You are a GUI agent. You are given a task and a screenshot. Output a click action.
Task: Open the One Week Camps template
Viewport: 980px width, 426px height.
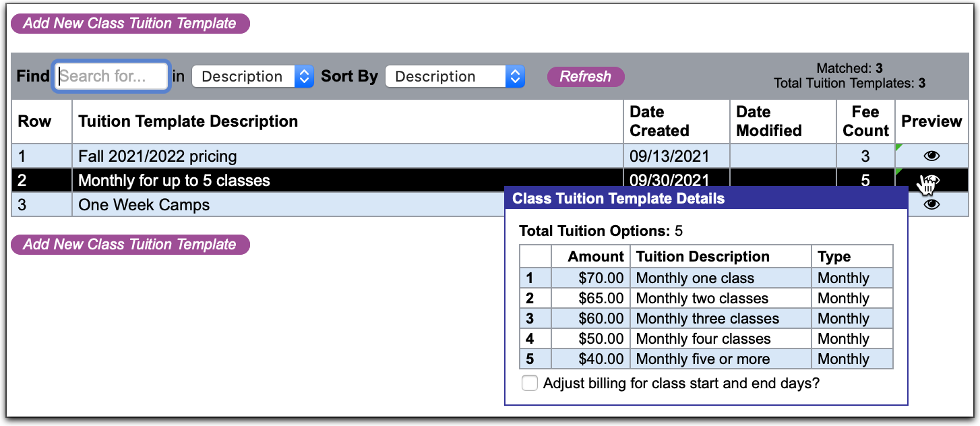(144, 205)
